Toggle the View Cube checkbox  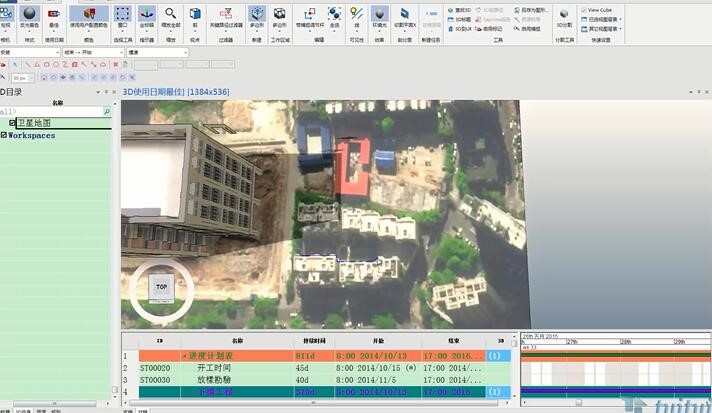point(583,10)
